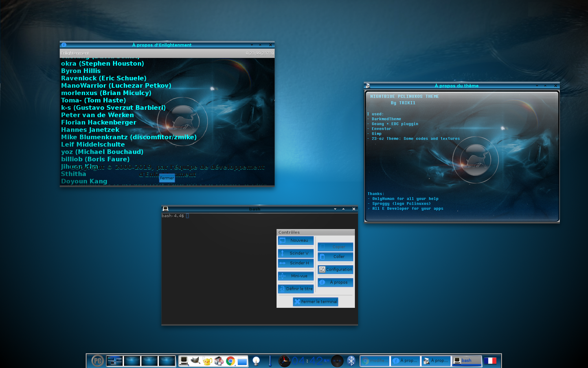Open the package manager launcher icon
Screen dimensions: 588x368
[x=219, y=361]
